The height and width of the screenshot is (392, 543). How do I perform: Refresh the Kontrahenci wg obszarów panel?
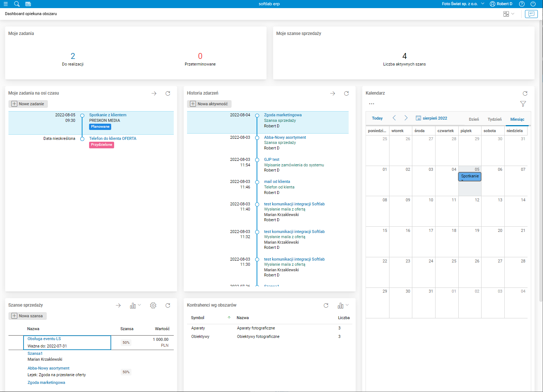(x=326, y=306)
